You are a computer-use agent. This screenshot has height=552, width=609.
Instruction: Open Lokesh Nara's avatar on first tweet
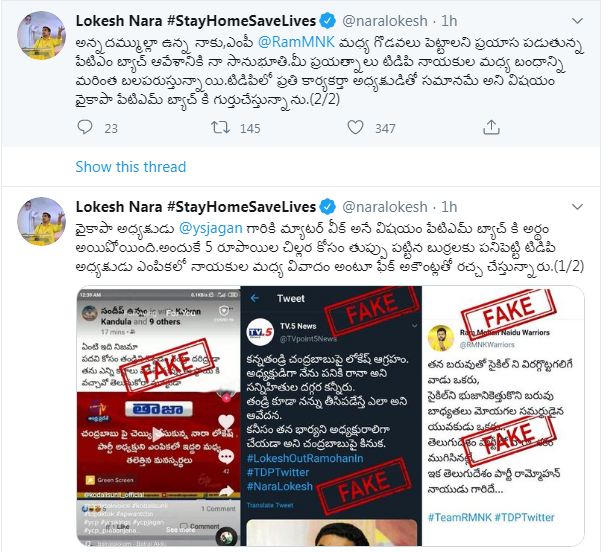[x=41, y=35]
